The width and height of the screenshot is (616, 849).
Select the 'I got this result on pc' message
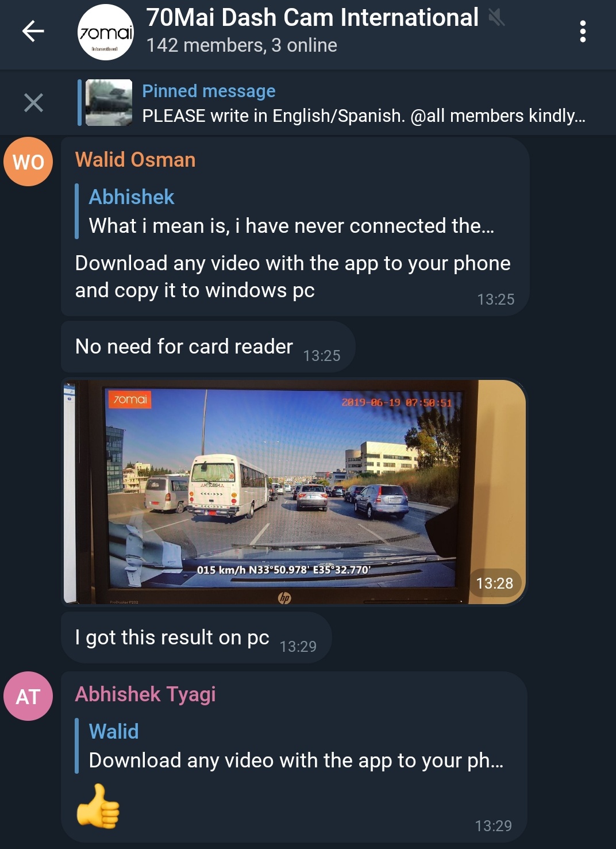(197, 637)
